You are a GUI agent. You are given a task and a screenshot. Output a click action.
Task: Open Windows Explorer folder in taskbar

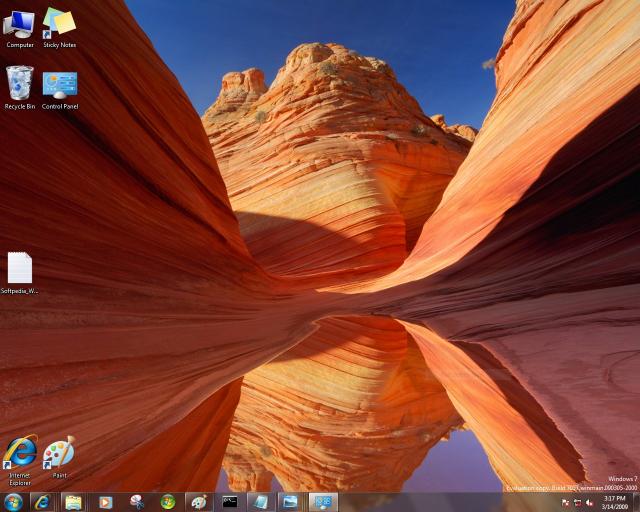(74, 502)
